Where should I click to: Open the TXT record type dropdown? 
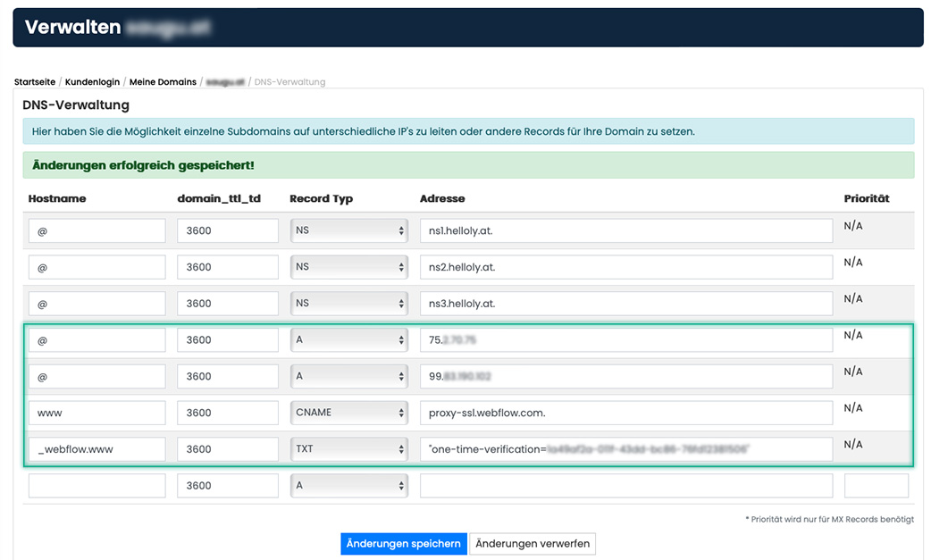349,449
